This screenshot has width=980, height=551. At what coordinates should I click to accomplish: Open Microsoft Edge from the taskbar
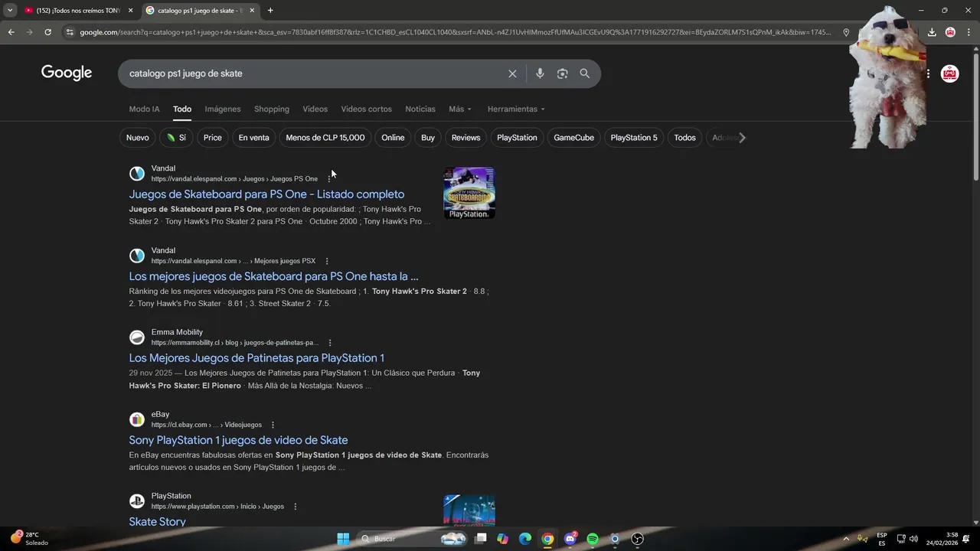525,539
